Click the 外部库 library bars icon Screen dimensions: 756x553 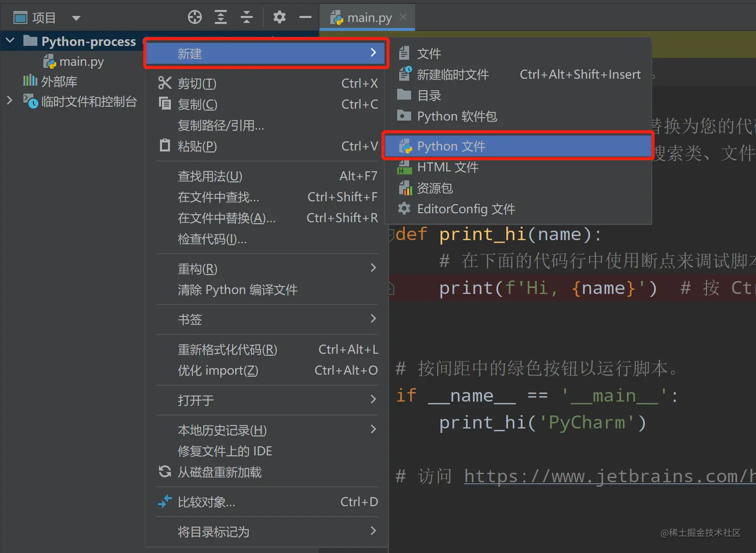[x=30, y=80]
